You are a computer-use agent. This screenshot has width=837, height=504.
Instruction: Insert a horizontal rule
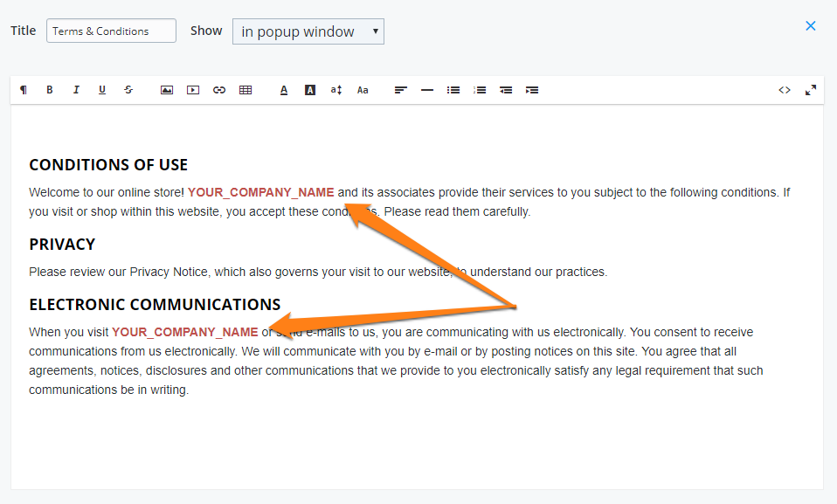[x=427, y=89]
